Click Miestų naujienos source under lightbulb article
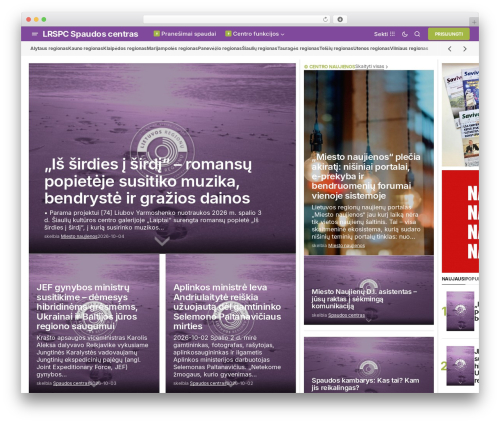 pos(346,245)
